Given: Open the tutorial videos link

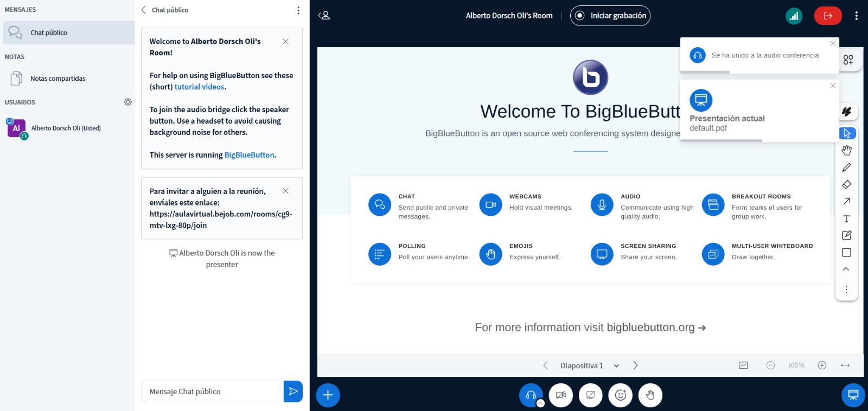Looking at the screenshot, I should pyautogui.click(x=199, y=87).
